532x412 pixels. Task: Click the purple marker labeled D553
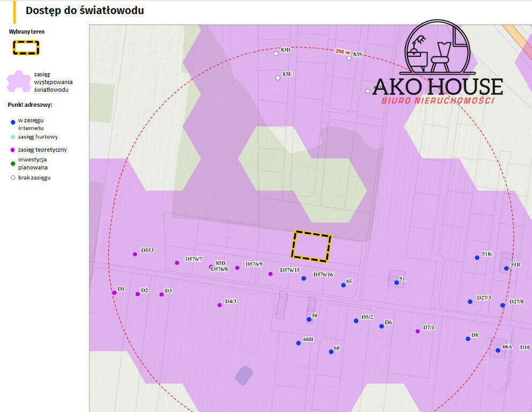coord(135,254)
